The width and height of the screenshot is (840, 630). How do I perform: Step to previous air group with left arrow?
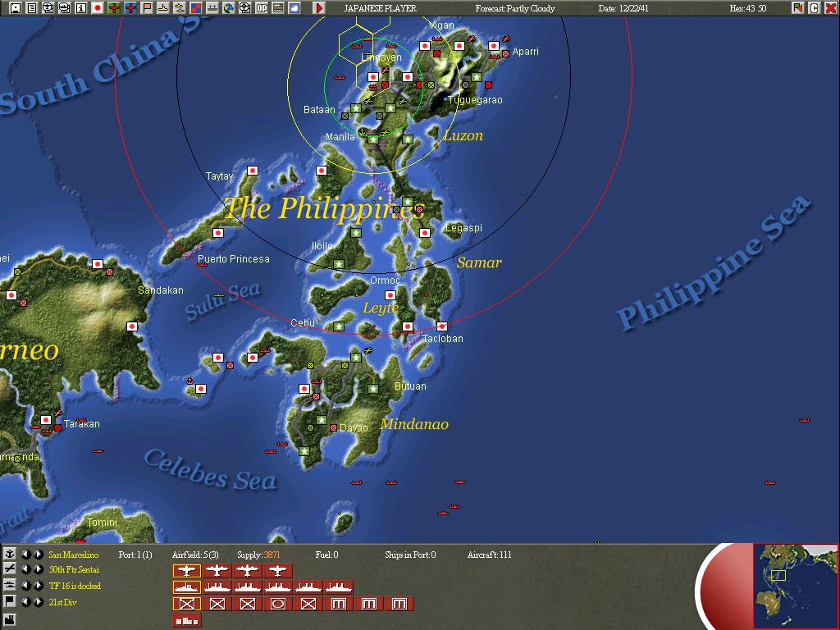coord(26,569)
